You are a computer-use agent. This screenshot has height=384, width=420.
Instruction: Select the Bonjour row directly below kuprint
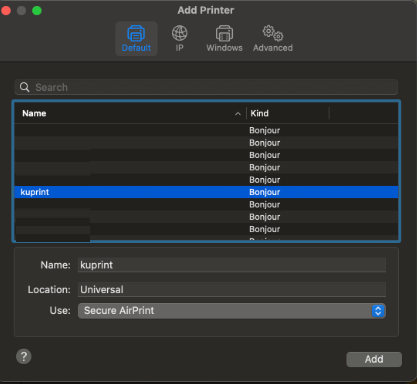(206, 204)
